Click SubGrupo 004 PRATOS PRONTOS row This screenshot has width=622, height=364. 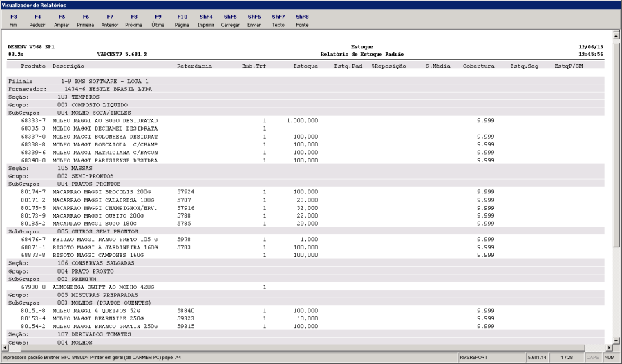click(x=305, y=184)
